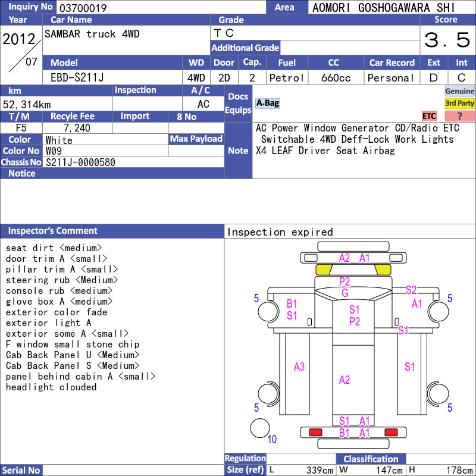The width and height of the screenshot is (476, 476).
Task: Click the interior grade C
Action: pyautogui.click(x=462, y=78)
